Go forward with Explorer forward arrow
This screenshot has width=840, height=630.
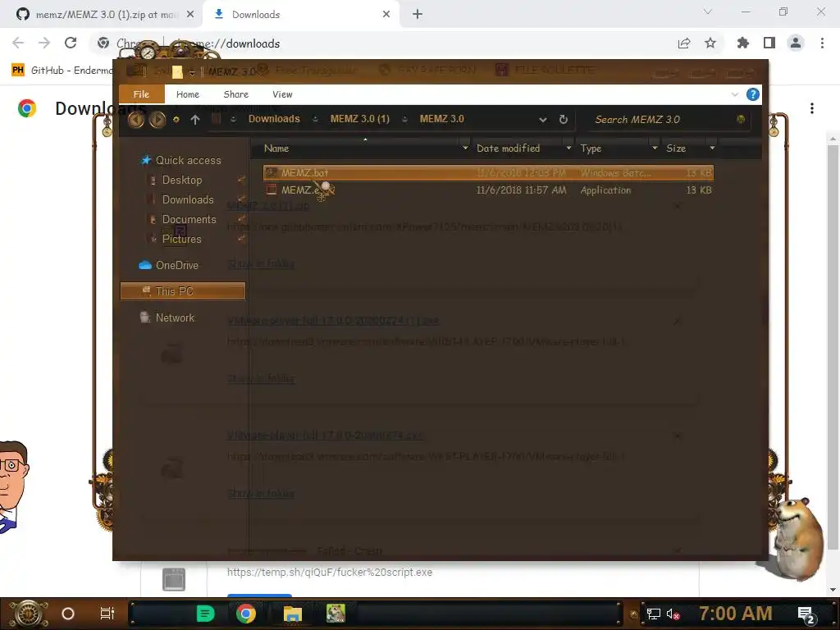(157, 120)
